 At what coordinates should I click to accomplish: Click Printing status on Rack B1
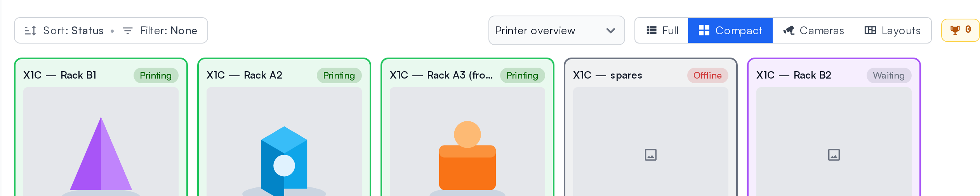pyautogui.click(x=156, y=75)
